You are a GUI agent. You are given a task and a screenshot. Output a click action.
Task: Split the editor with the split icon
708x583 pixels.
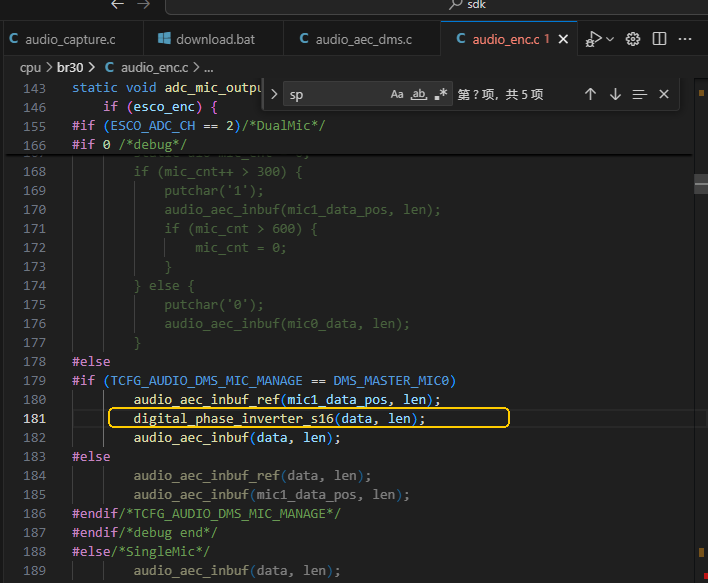pos(659,39)
